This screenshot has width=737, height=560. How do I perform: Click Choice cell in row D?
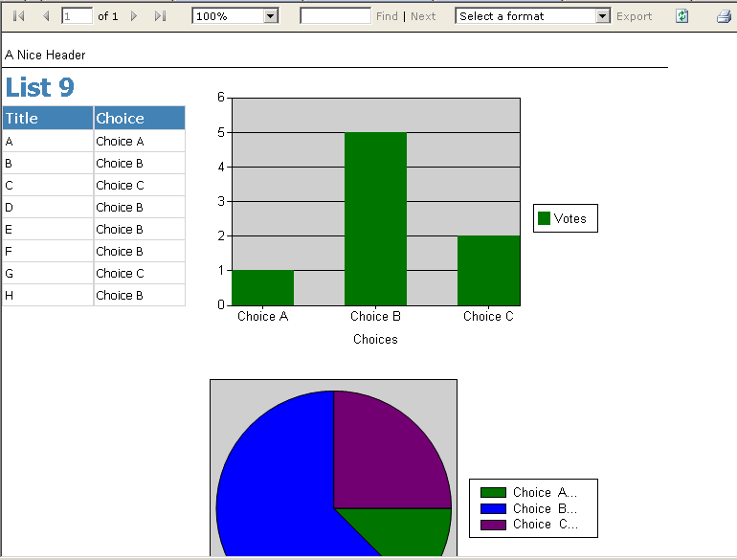tap(140, 208)
